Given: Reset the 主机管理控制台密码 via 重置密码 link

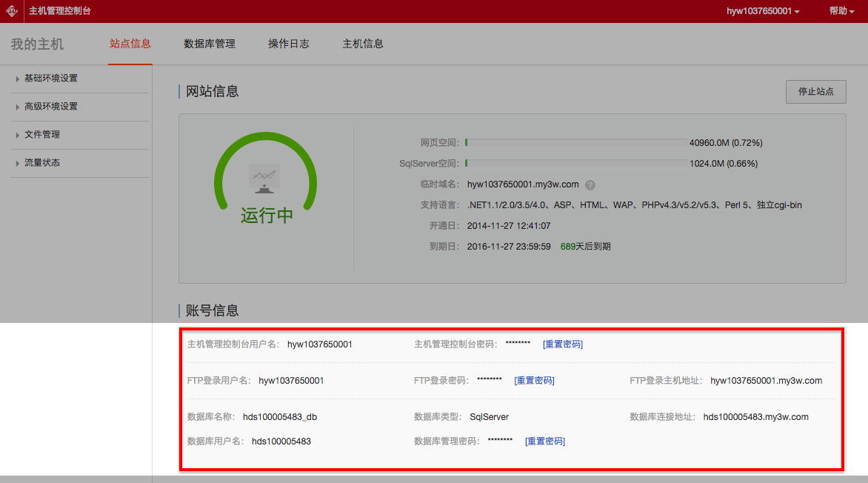Looking at the screenshot, I should coord(563,344).
